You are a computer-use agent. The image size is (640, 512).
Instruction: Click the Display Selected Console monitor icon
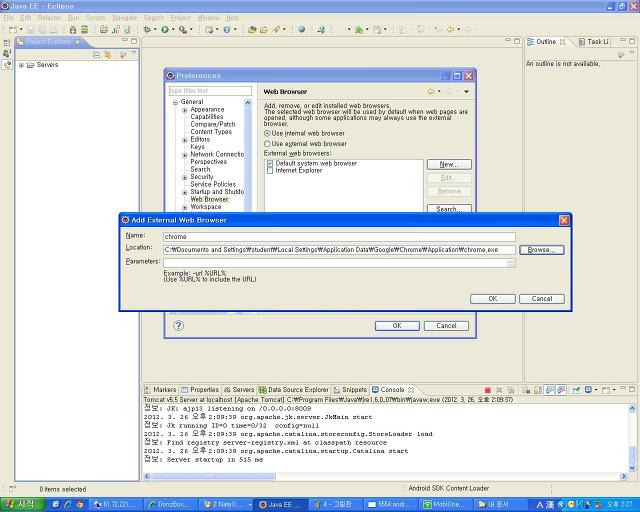tap(589, 390)
